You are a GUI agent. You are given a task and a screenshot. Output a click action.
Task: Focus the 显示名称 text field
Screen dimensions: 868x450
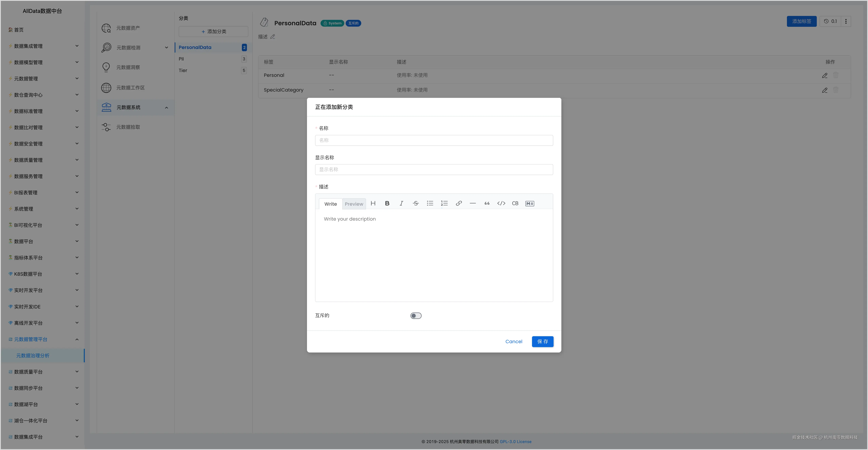pyautogui.click(x=434, y=169)
